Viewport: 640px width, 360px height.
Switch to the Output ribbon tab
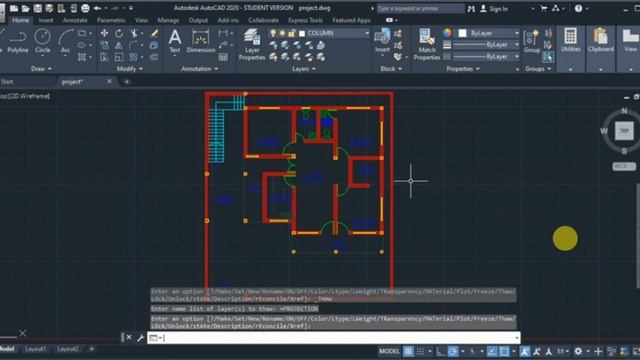point(198,20)
